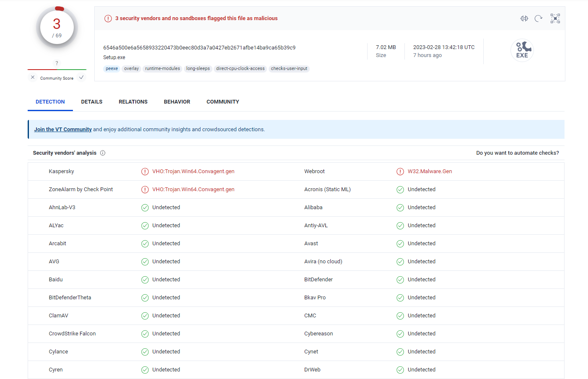Click the EXE file type icon
The width and height of the screenshot is (588, 379).
[522, 50]
